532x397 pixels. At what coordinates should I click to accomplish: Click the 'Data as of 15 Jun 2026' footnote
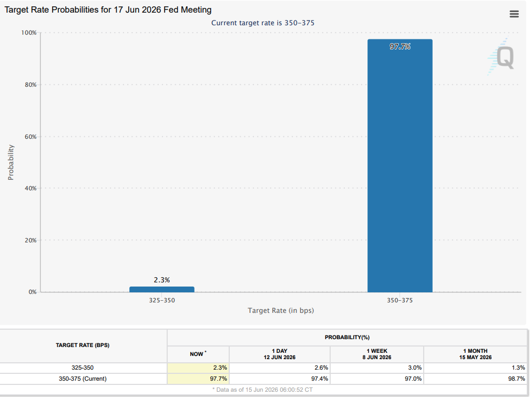[263, 390]
